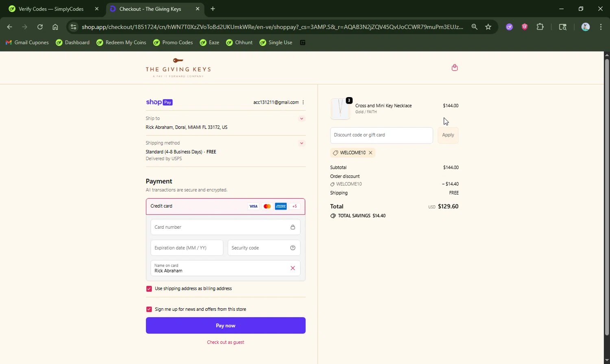This screenshot has height=364, width=610.
Task: Open the browser profile avatar
Action: (x=586, y=27)
